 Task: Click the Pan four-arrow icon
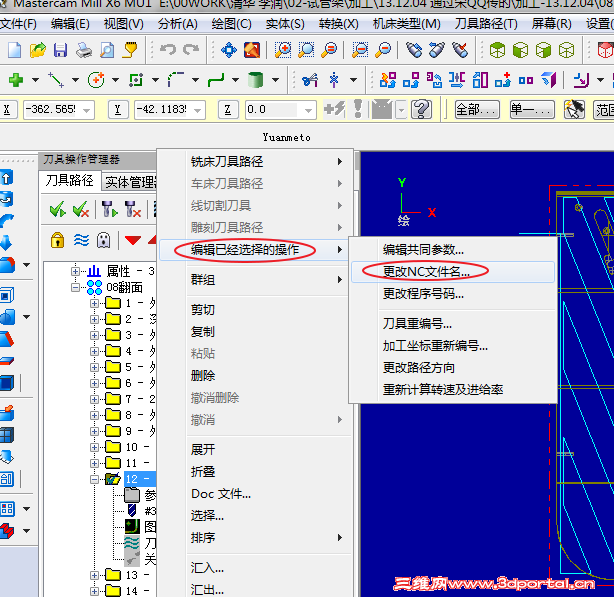(x=229, y=50)
